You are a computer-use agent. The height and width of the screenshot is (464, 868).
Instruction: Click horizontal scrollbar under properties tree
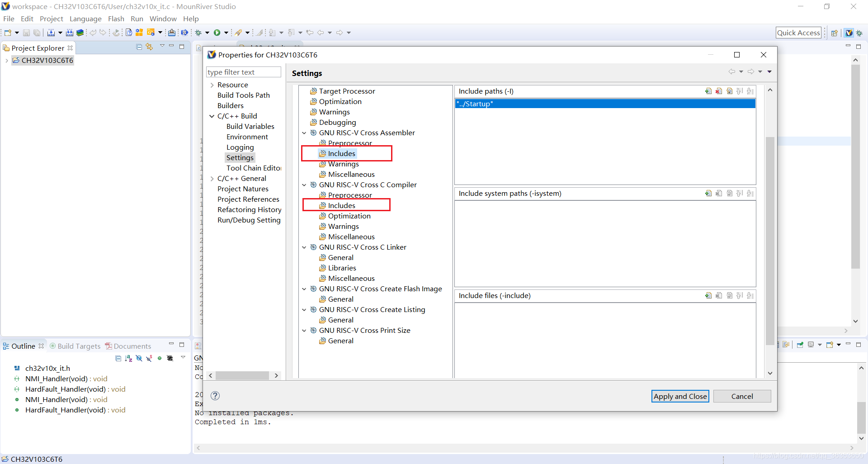click(242, 376)
